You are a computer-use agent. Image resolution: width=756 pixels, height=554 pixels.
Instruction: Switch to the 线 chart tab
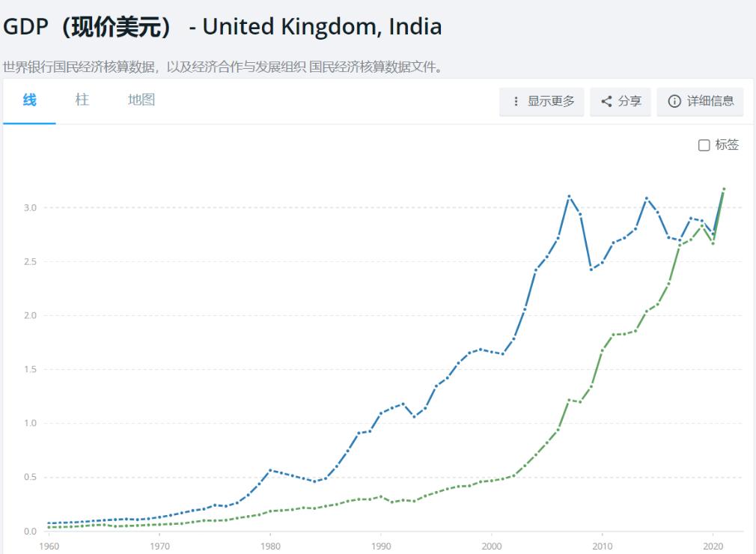coord(29,100)
